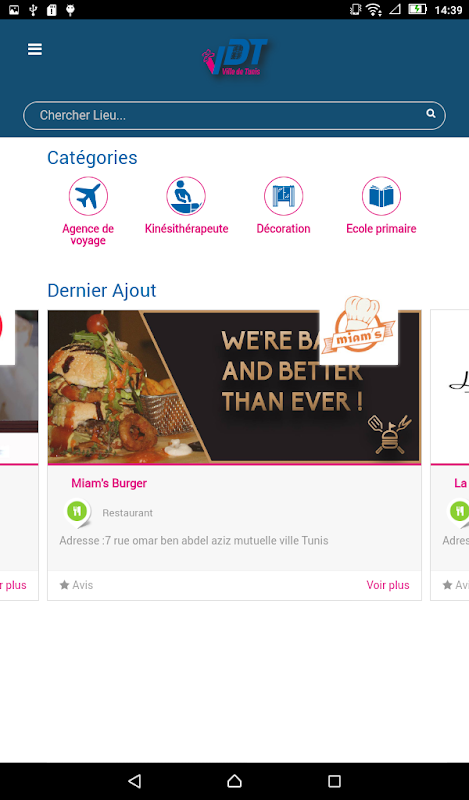Screen dimensions: 469x800
Task: Choose the Décoration curtain icon
Action: [x=283, y=196]
